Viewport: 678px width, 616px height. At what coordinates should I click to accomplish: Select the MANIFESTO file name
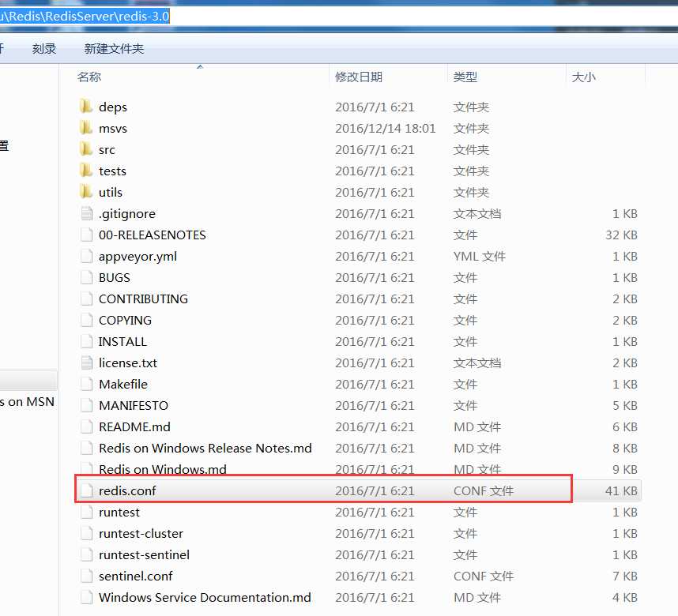[134, 405]
